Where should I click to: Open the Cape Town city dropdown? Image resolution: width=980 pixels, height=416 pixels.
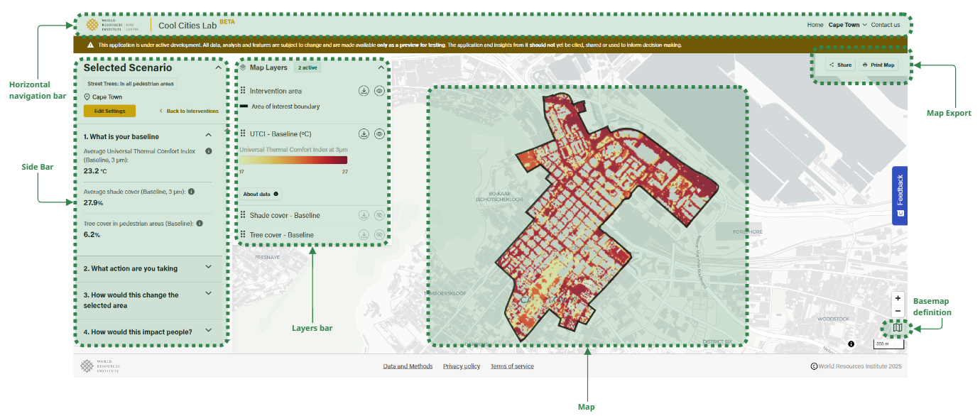point(847,25)
